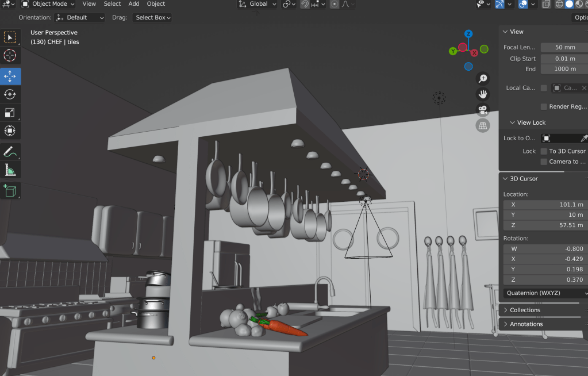The height and width of the screenshot is (376, 588).
Task: Open the Add menu
Action: click(x=134, y=4)
